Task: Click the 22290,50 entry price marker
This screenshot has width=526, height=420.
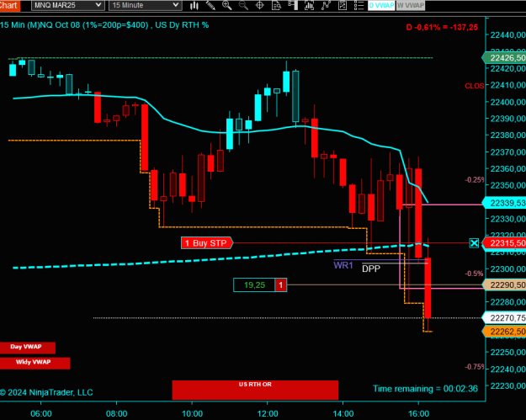Action: 504,284
